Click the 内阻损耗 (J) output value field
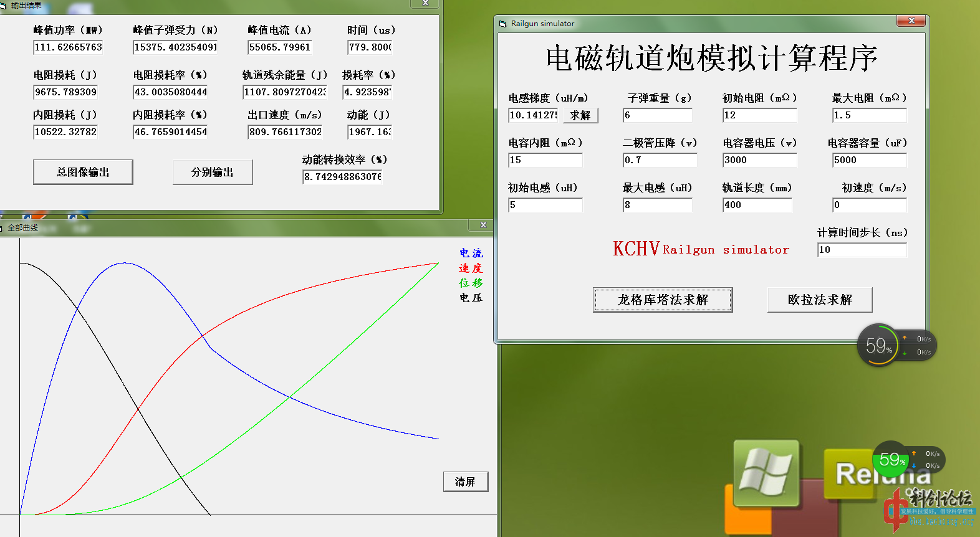 [65, 132]
